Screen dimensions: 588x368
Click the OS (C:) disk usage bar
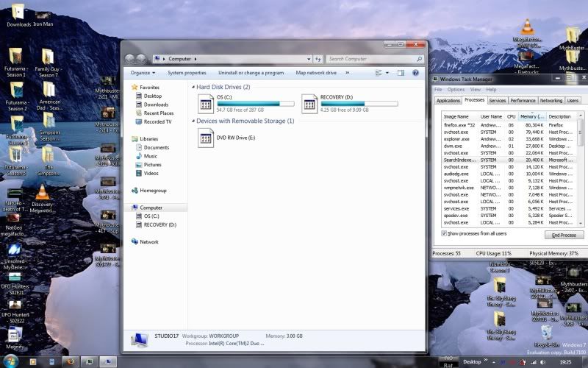pyautogui.click(x=255, y=104)
